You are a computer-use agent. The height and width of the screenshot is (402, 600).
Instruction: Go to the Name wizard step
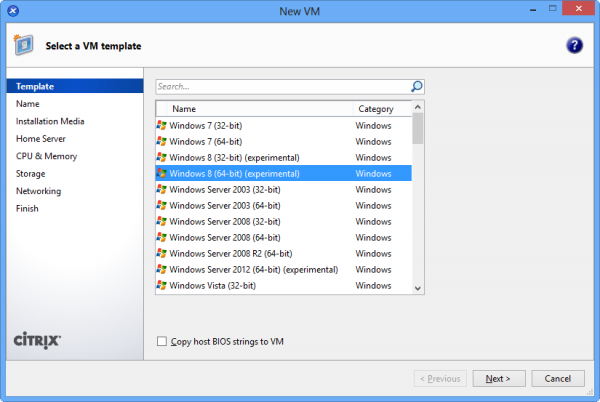(28, 104)
